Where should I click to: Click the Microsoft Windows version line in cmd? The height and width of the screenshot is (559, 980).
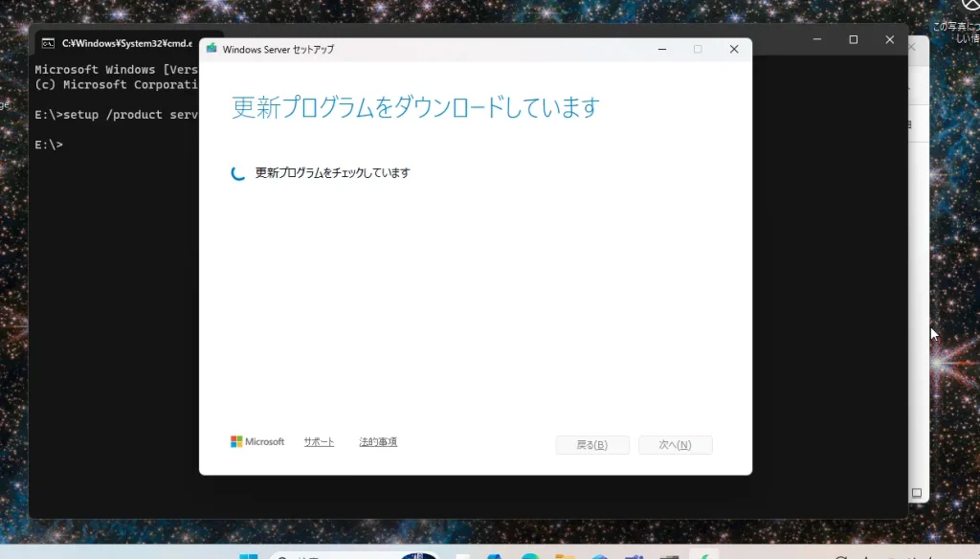(x=116, y=70)
